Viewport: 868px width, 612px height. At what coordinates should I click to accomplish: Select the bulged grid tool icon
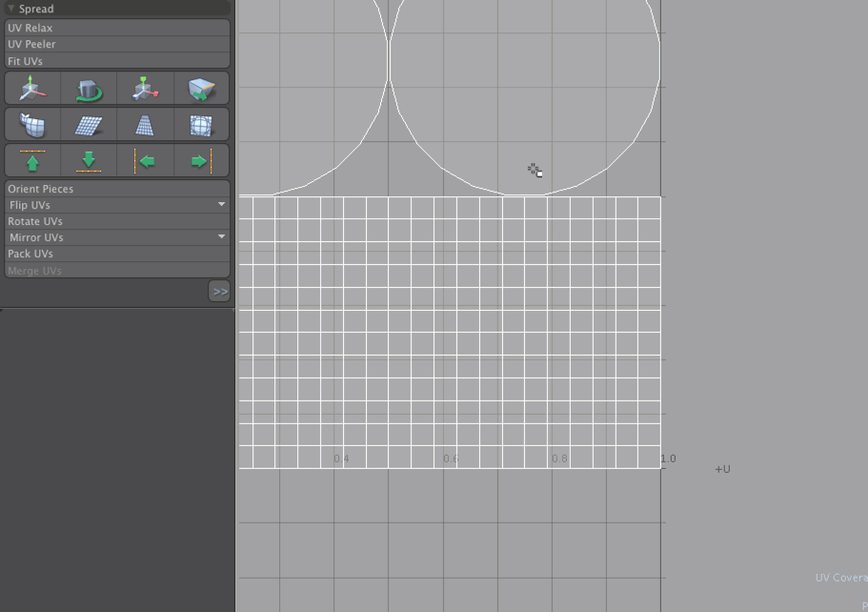click(201, 125)
